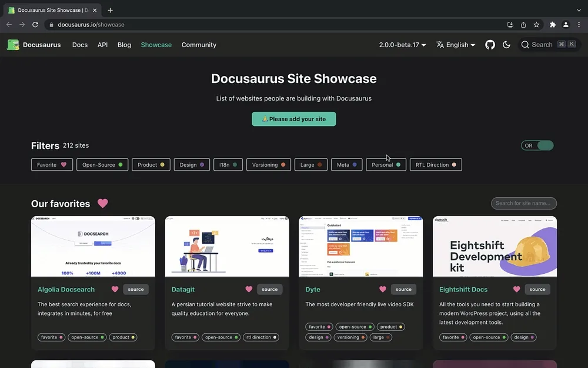The image size is (588, 368).
Task: Expand the browser tab search chevron
Action: 579,10
